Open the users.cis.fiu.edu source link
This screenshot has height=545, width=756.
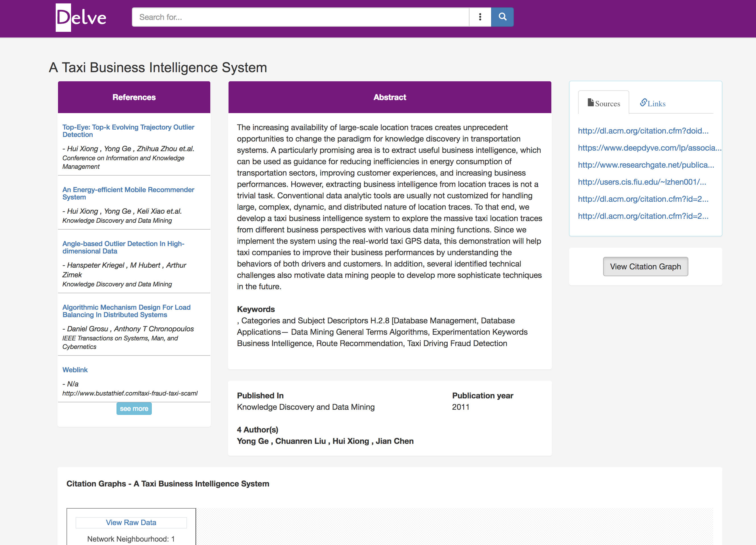point(642,182)
